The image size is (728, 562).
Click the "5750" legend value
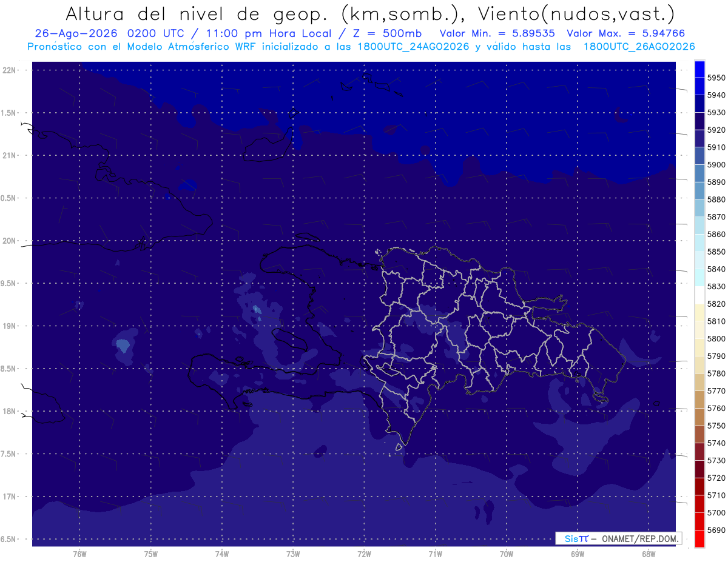717,426
